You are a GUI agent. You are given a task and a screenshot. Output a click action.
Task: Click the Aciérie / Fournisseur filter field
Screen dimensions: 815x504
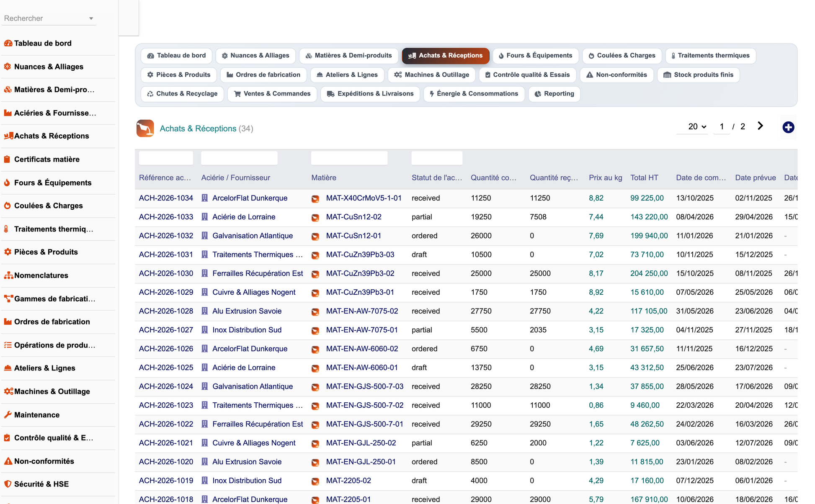tap(239, 158)
